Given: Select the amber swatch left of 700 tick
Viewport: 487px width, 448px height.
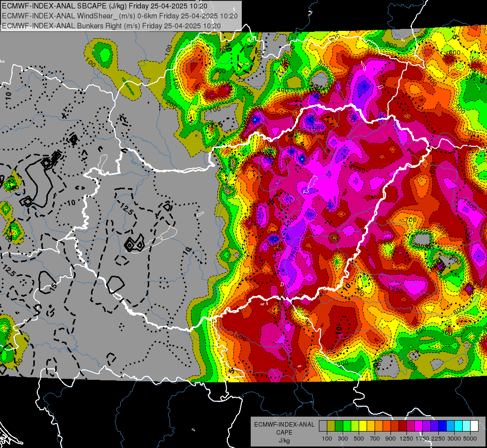Looking at the screenshot, I should pyautogui.click(x=371, y=426).
